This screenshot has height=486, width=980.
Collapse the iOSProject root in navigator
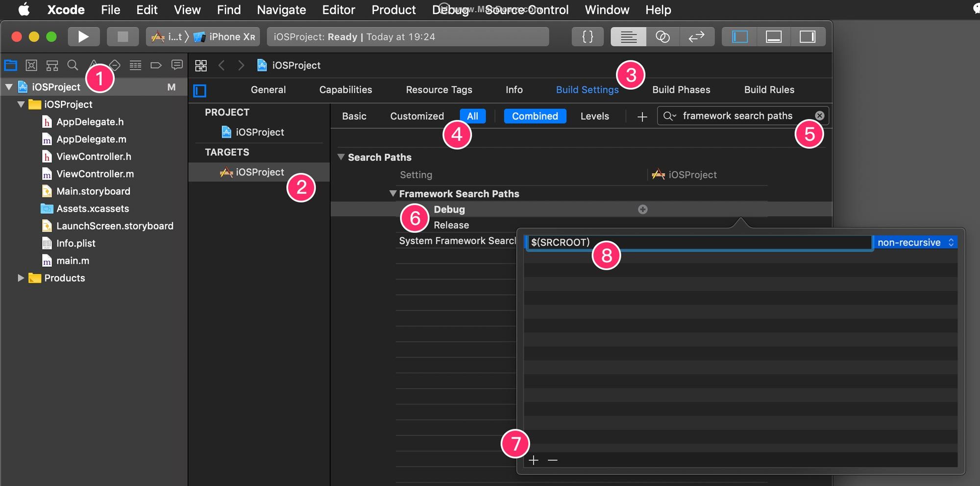[x=9, y=87]
